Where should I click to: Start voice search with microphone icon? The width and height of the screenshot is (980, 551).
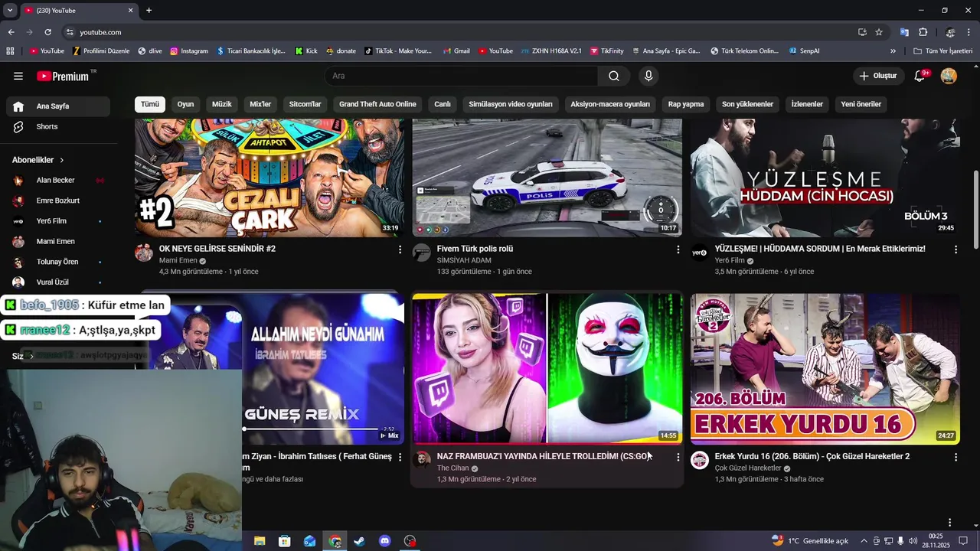[648, 76]
